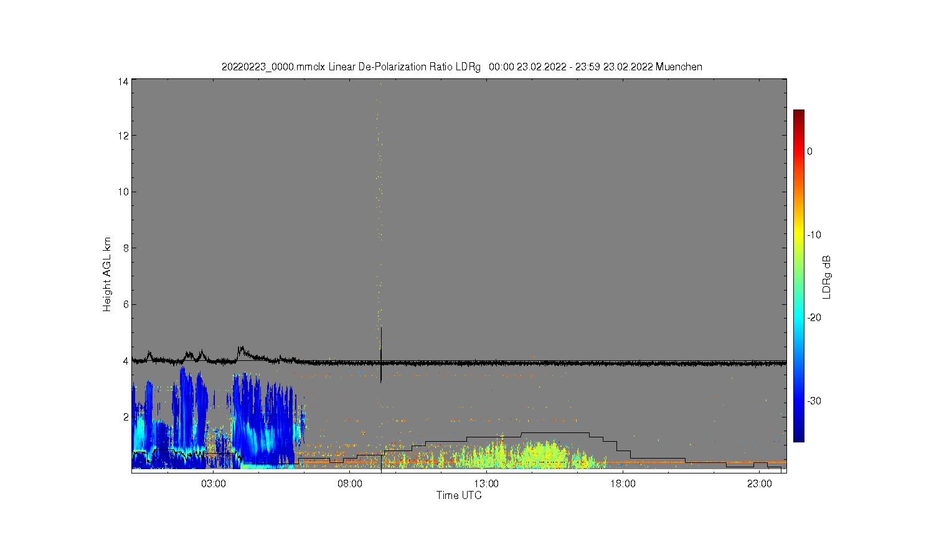Click the height tick label 14
Image resolution: width=934 pixels, height=560 pixels.
tap(123, 82)
